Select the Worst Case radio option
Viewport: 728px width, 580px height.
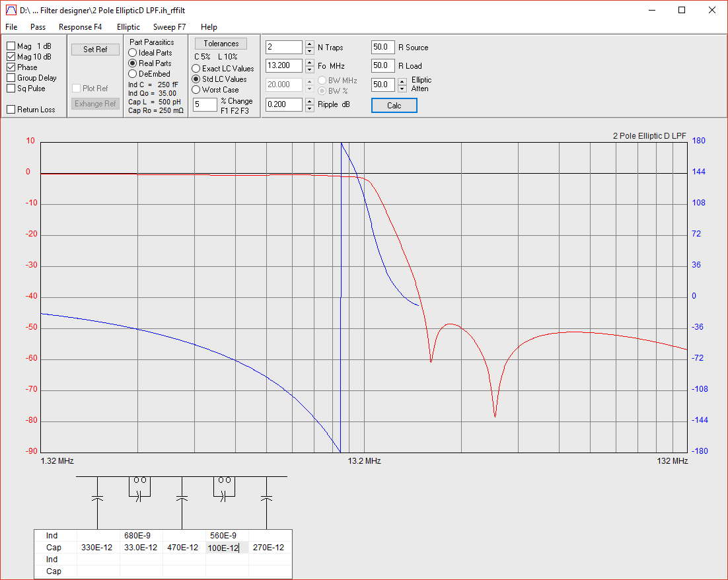[196, 90]
